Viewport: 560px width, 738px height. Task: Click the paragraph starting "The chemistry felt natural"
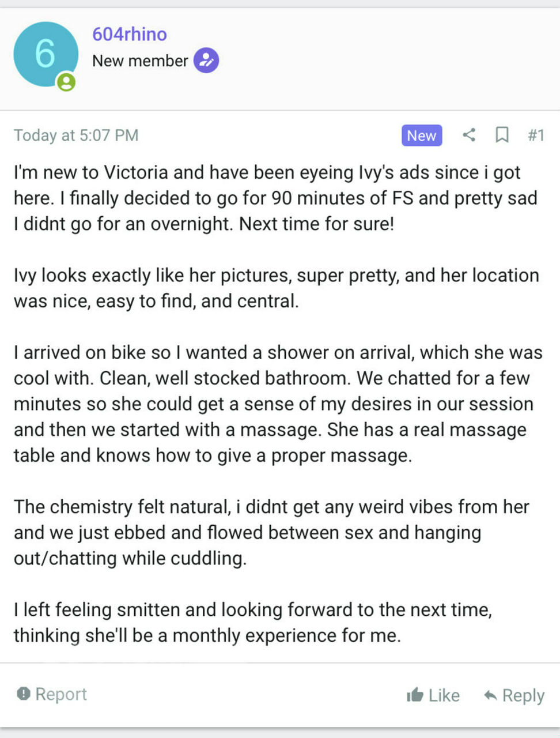point(271,532)
